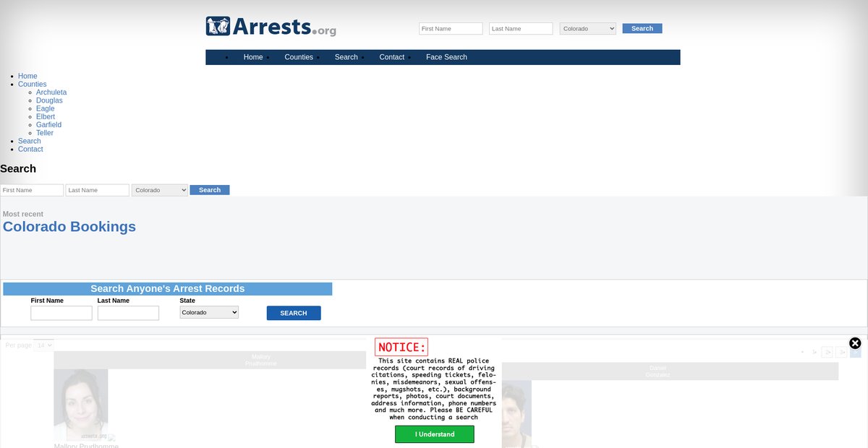Image resolution: width=868 pixels, height=448 pixels.
Task: Click the header Last Name input field
Action: pyautogui.click(x=521, y=29)
